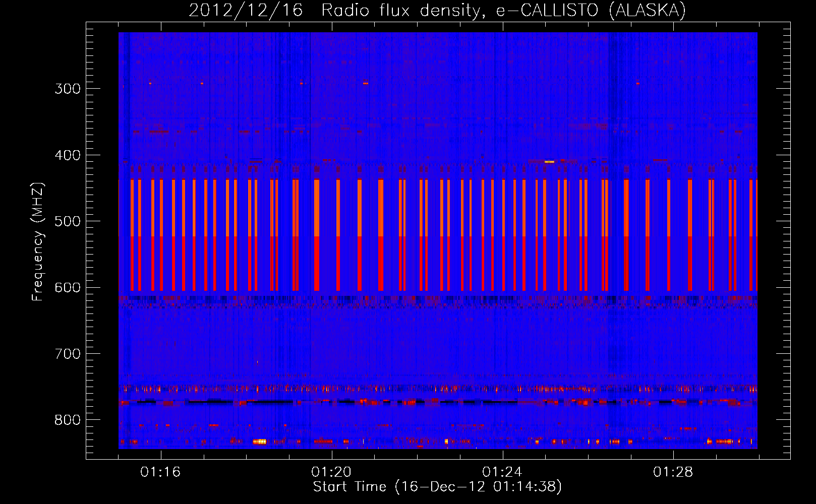Screen dimensions: 816x504
Task: Click the 700 frequency tick label
Action: pyautogui.click(x=68, y=354)
